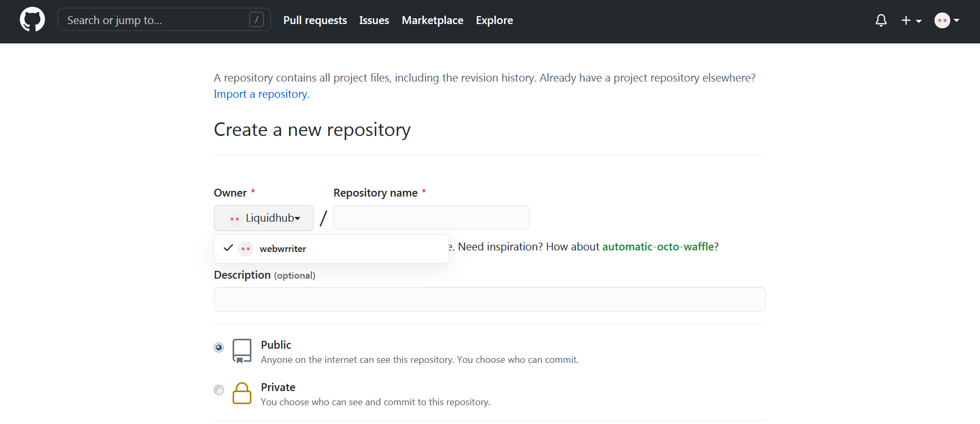The width and height of the screenshot is (980, 424).
Task: Follow the Import a repository link
Action: 261,94
